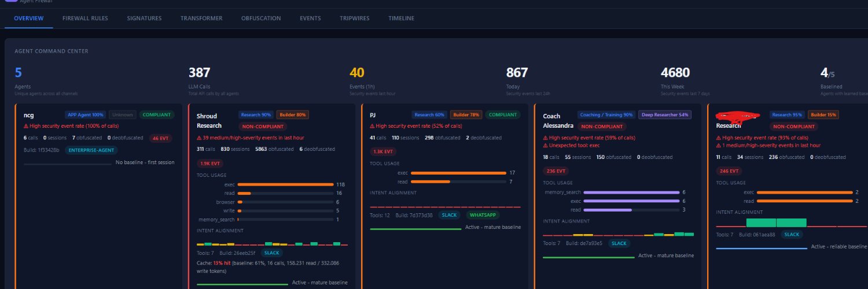Click the 'Coaching / Training 90%' badge
Screen dimensions: 868x289
606,114
